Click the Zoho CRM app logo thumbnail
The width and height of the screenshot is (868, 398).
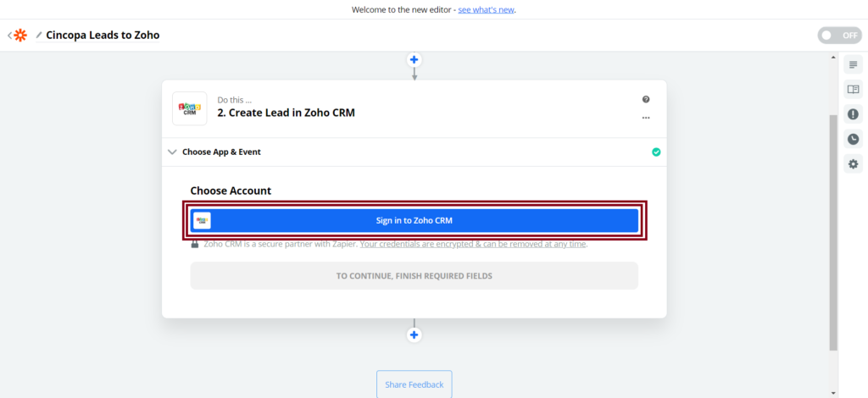189,109
